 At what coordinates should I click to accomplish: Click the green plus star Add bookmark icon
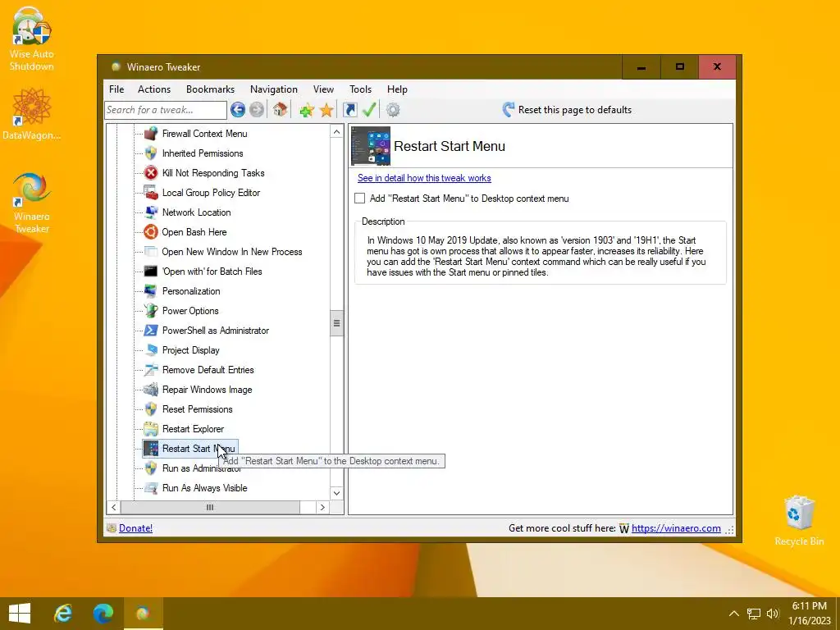307,111
